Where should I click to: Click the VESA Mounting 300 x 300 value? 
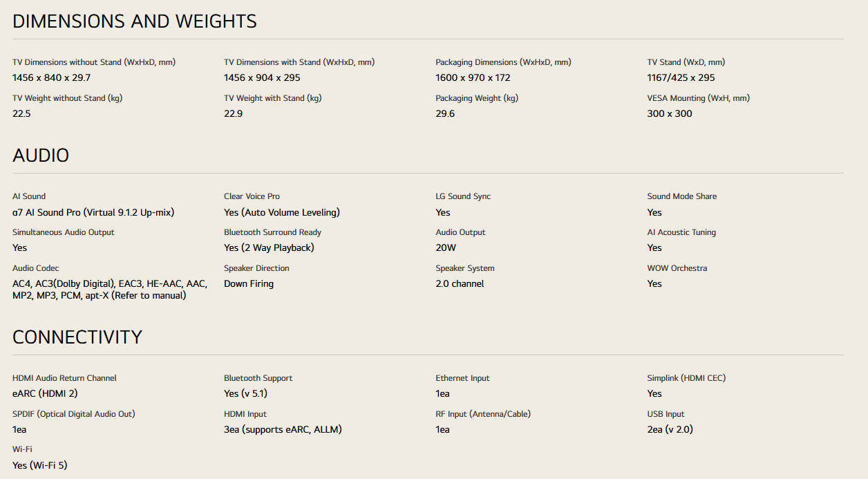[x=669, y=113]
